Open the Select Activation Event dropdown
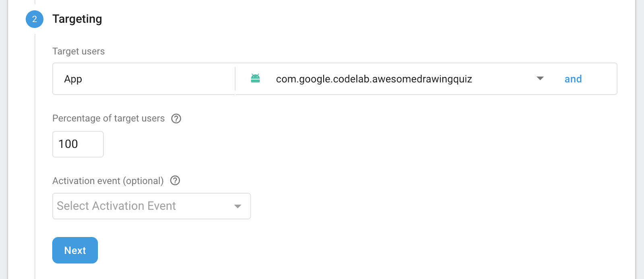 pyautogui.click(x=151, y=206)
